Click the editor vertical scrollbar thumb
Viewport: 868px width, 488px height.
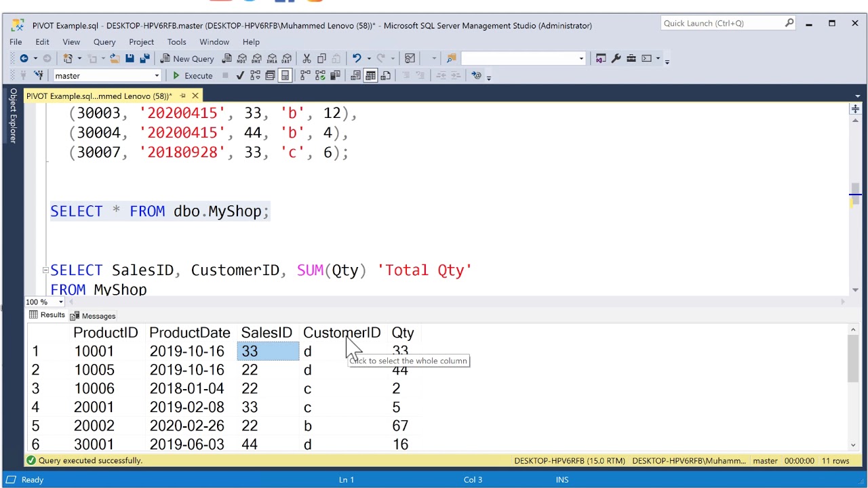855,193
